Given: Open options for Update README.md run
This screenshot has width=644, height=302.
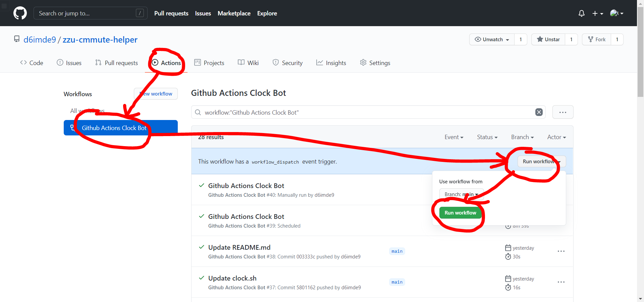Looking at the screenshot, I should click(x=561, y=251).
